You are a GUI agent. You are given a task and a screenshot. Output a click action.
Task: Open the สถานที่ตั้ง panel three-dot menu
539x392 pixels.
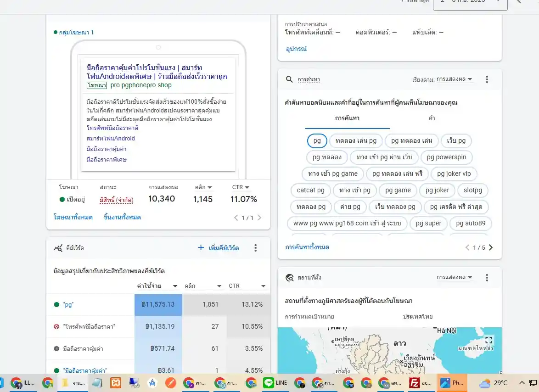point(487,277)
